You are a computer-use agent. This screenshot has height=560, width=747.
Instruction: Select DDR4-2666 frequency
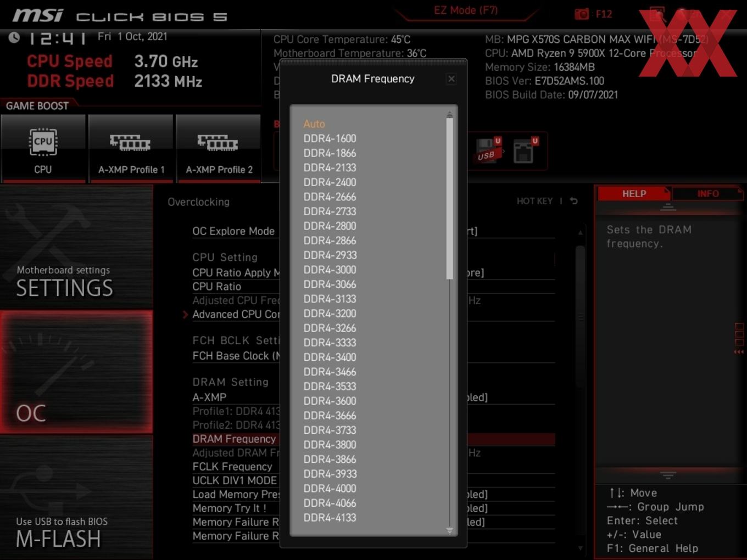[330, 197]
